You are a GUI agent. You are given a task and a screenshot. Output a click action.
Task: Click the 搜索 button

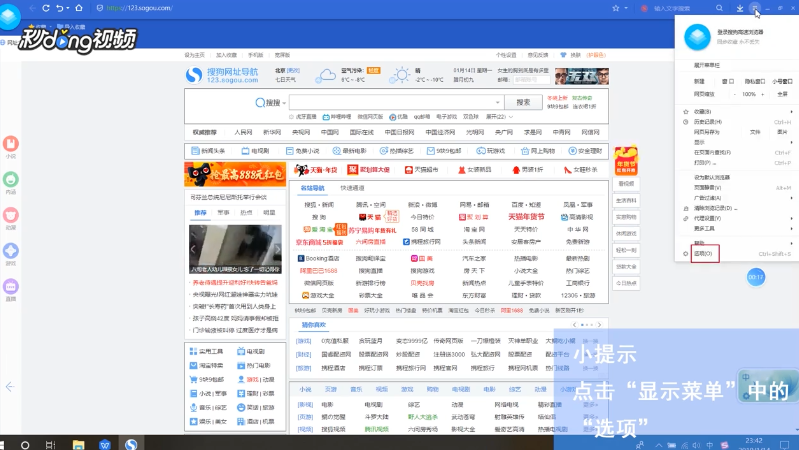(x=523, y=102)
